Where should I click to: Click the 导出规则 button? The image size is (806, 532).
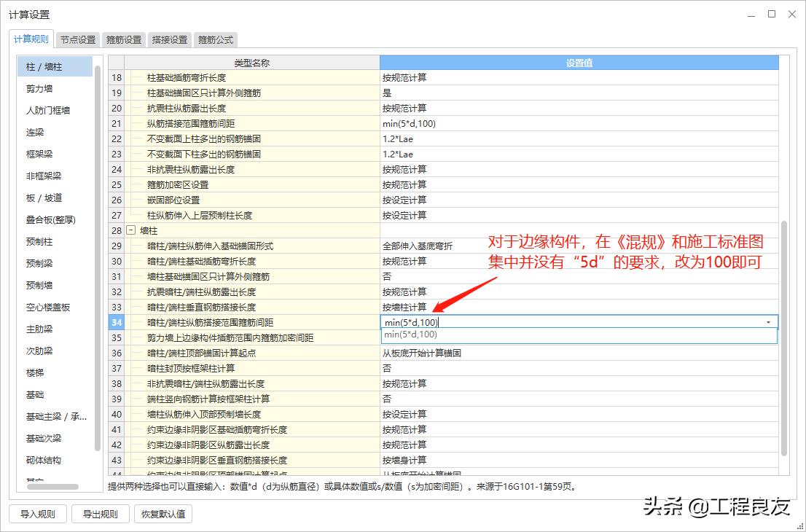100,514
